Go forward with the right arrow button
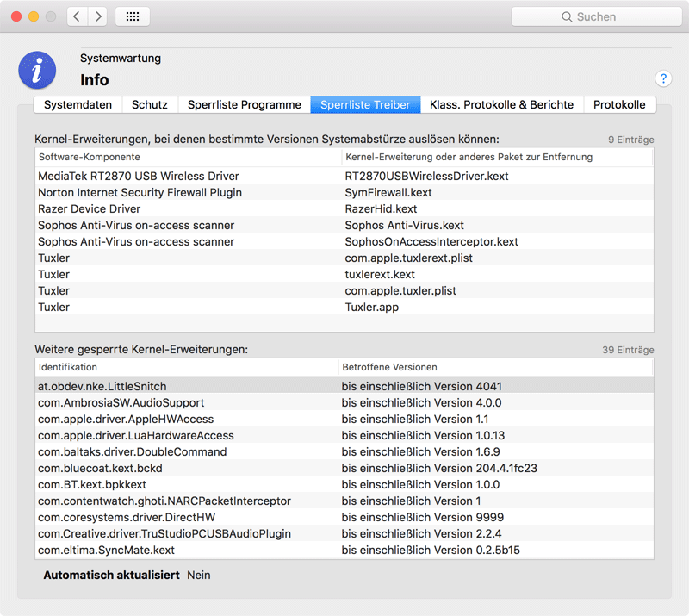The width and height of the screenshot is (689, 616). (97, 16)
